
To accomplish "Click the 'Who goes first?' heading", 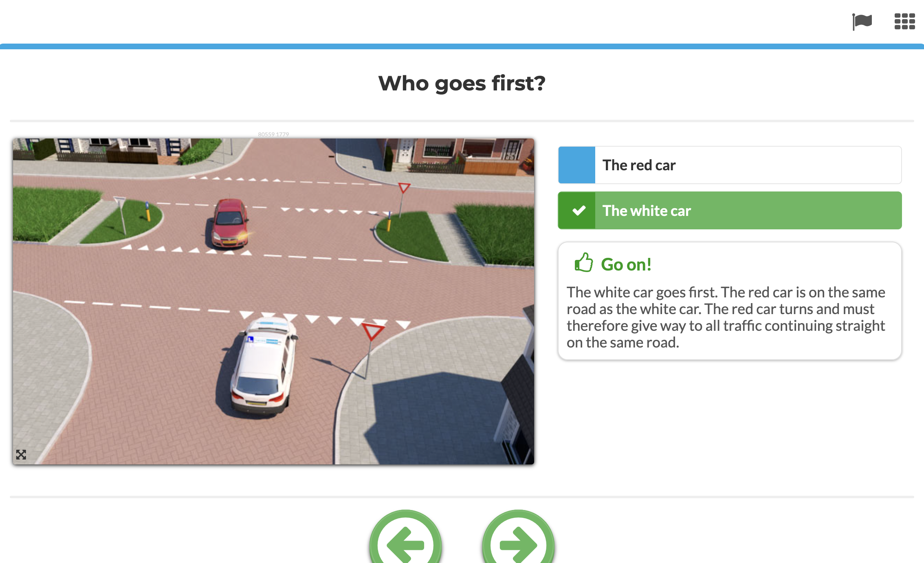I will [462, 83].
